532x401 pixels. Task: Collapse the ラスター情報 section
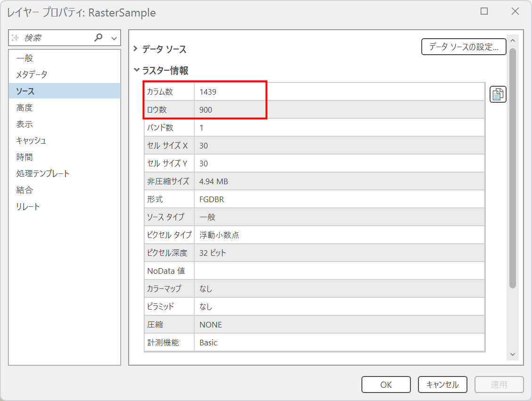point(136,70)
